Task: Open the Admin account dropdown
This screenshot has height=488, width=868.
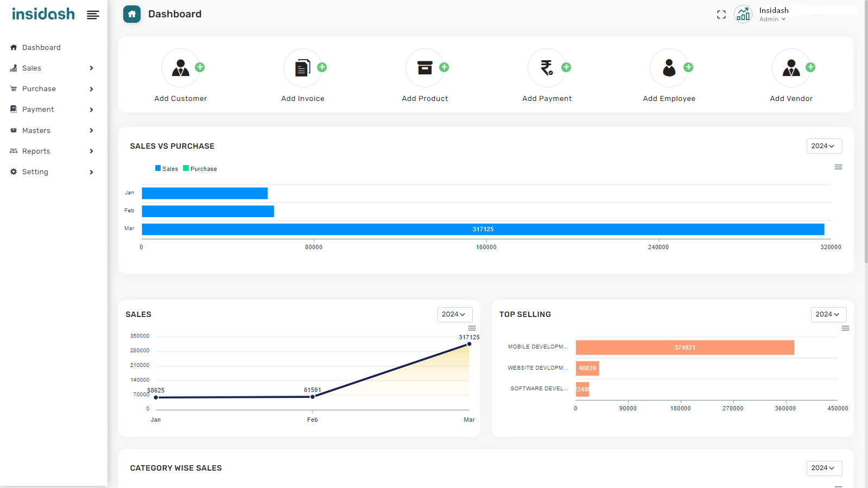Action: 772,19
